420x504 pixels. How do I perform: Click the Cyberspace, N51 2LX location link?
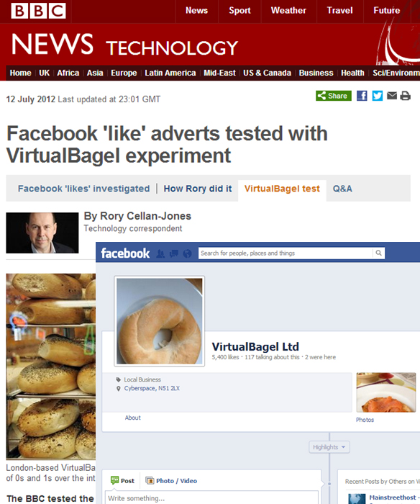point(152,388)
